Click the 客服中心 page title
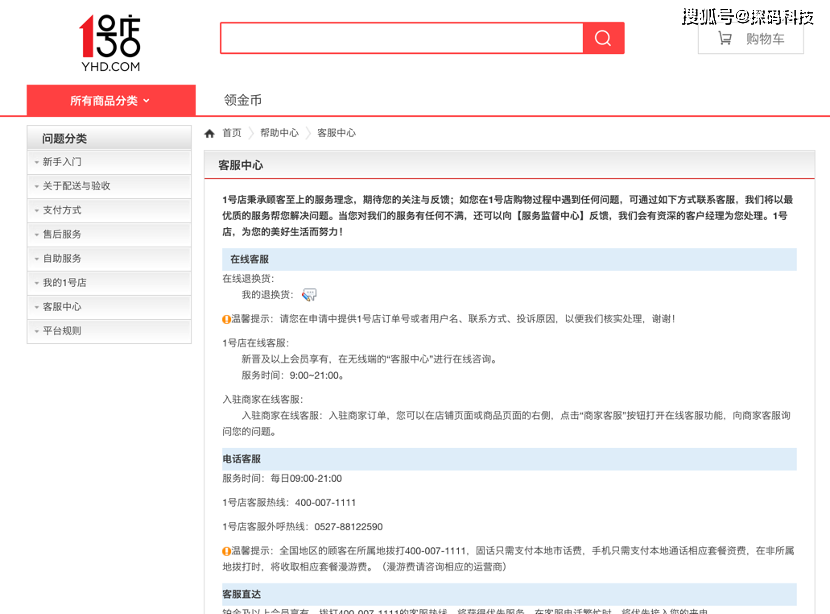 [x=241, y=166]
